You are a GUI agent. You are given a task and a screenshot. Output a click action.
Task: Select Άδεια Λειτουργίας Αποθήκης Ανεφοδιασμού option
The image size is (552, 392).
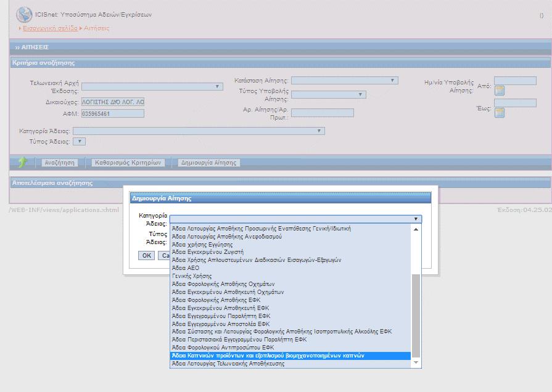290,237
